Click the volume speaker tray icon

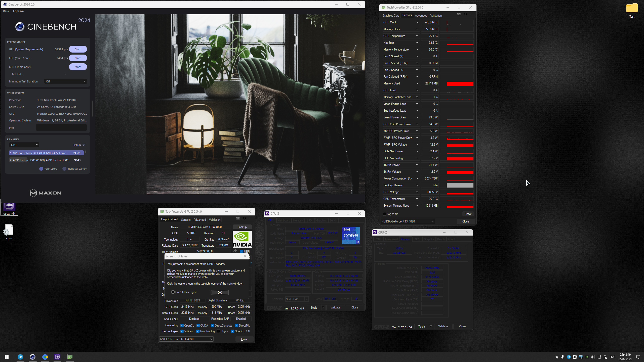tap(593, 357)
